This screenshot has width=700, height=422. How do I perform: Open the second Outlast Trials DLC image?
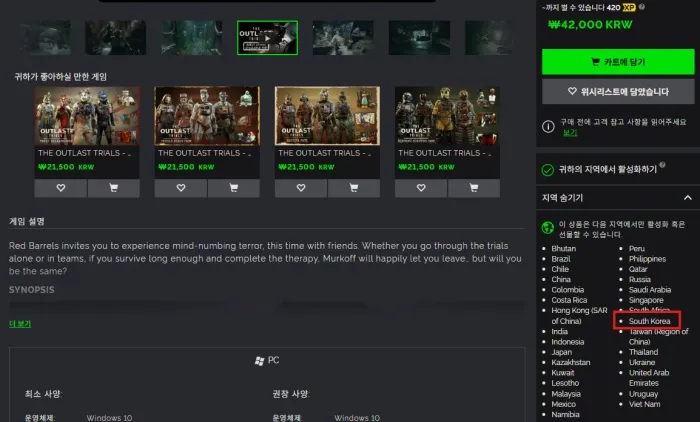[207, 116]
